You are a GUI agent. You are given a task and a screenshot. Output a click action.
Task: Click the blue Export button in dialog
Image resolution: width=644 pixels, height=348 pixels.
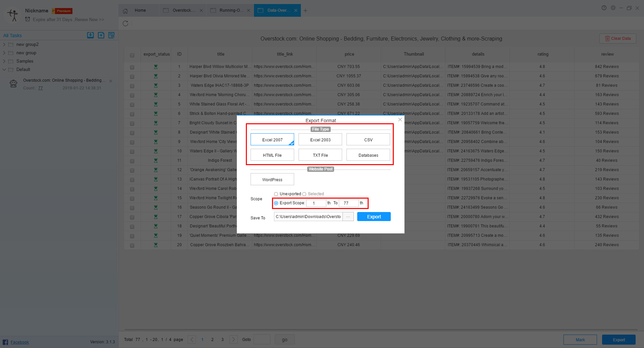point(374,217)
